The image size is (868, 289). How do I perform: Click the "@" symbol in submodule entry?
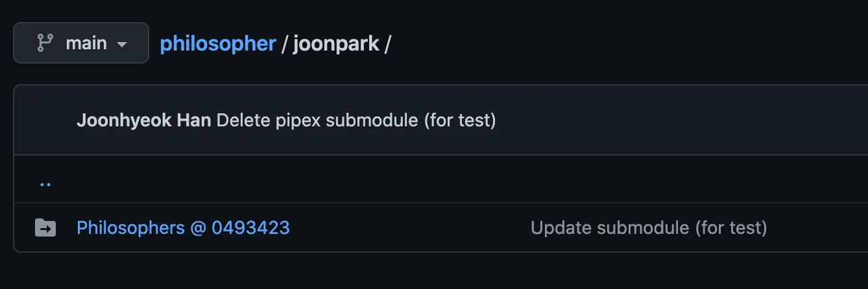click(x=198, y=227)
